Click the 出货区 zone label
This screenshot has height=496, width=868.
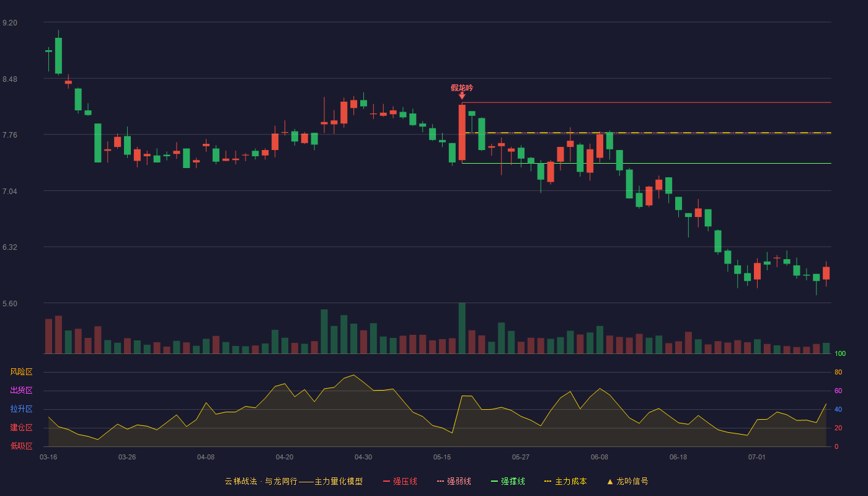(x=22, y=391)
